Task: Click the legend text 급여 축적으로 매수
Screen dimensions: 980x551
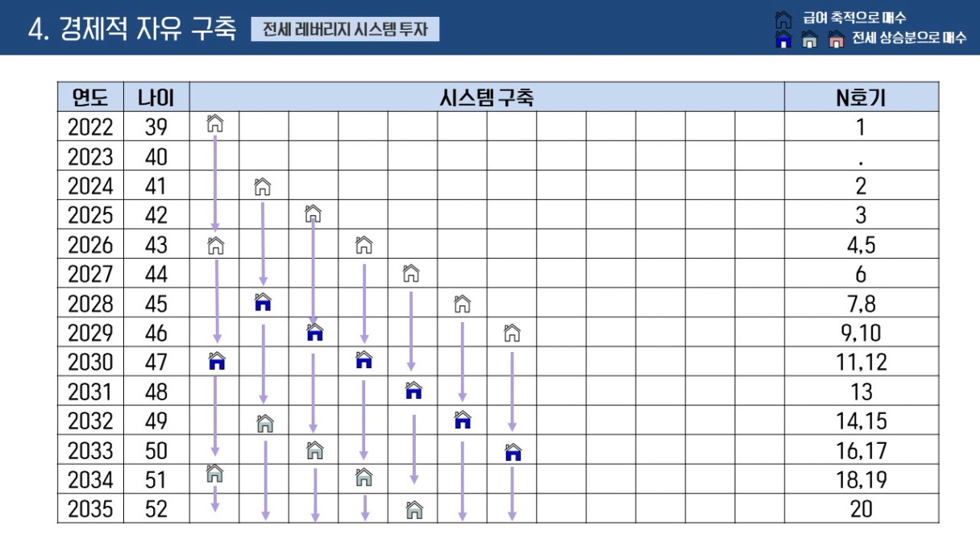Action: (x=854, y=18)
